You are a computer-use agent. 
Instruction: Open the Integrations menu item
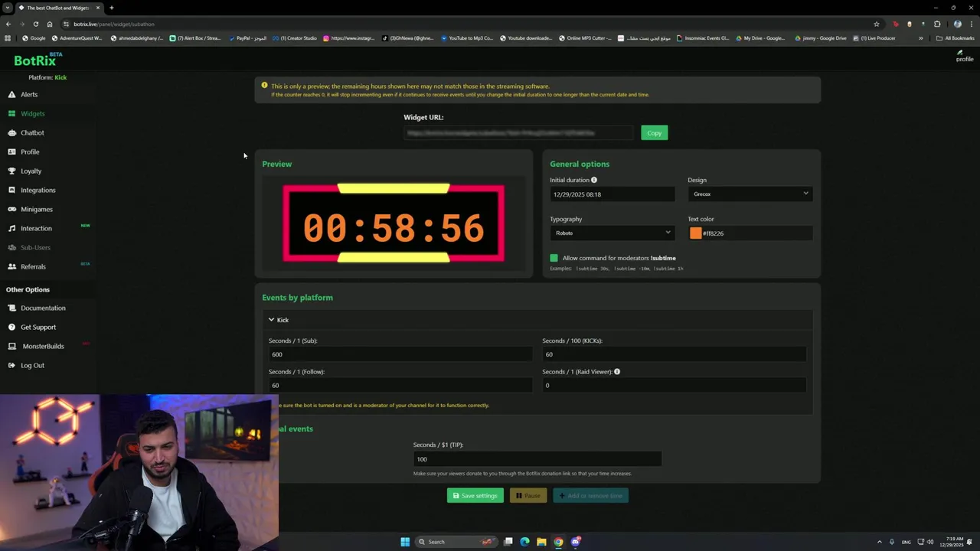(x=38, y=190)
